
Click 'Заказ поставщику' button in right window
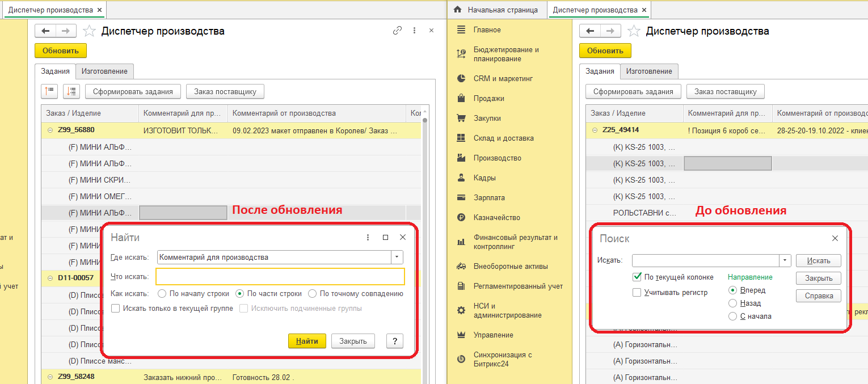click(x=725, y=91)
